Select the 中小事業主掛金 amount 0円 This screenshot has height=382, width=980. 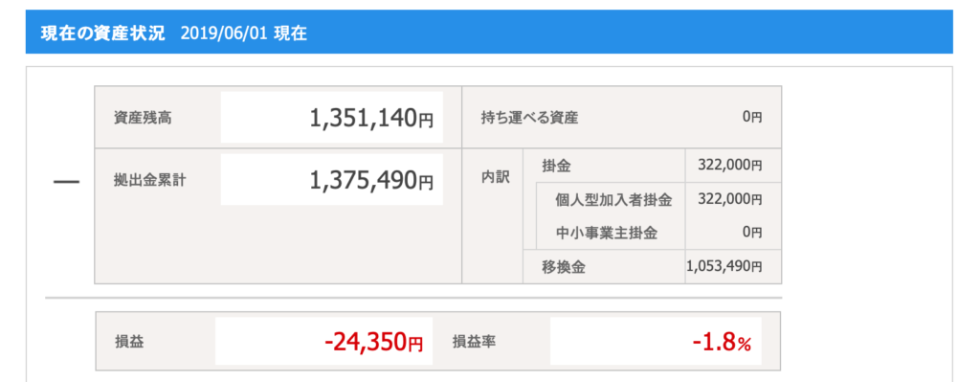point(752,233)
